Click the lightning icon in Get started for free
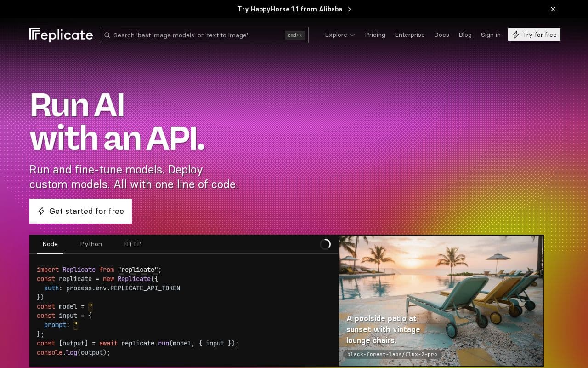This screenshot has width=588, height=368. point(41,211)
